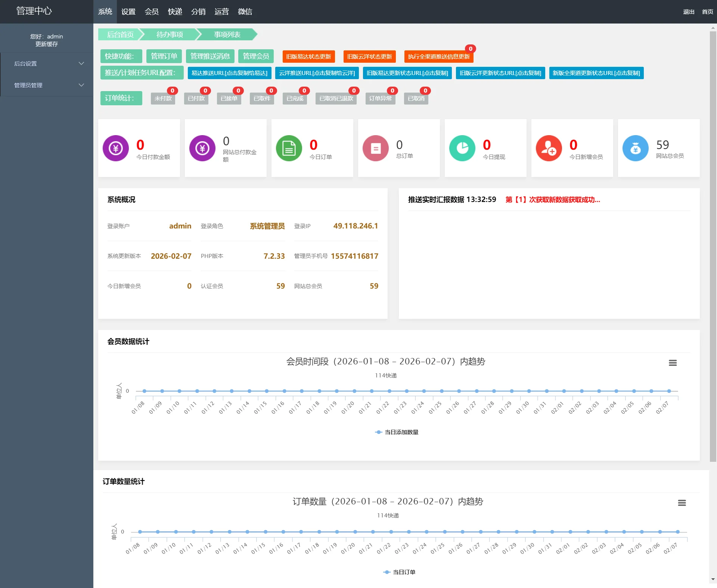
Task: Click the teal pie chart 今日提现 icon
Action: pos(462,148)
